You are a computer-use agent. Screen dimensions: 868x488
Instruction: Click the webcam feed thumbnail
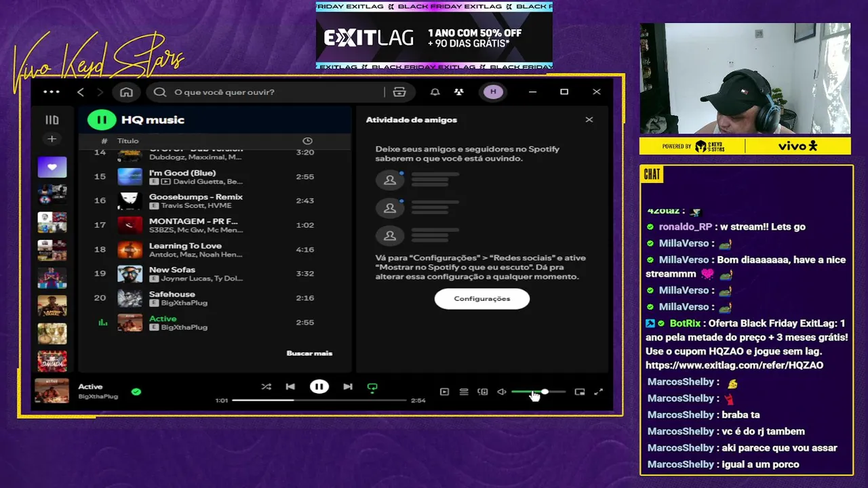pyautogui.click(x=745, y=79)
